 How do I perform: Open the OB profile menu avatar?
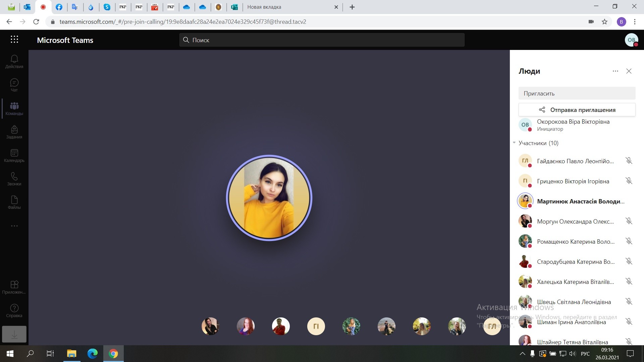click(x=631, y=40)
